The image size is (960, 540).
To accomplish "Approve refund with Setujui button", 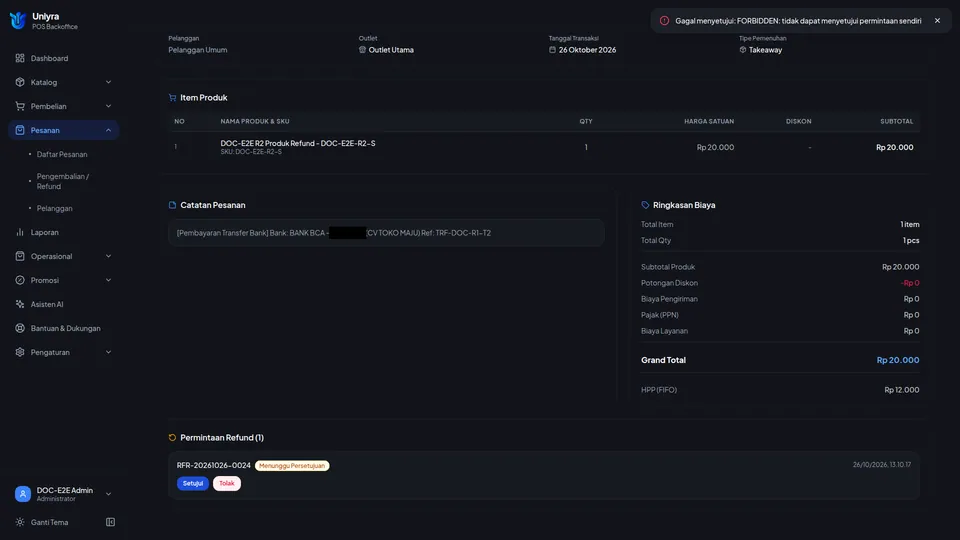I will tap(193, 483).
